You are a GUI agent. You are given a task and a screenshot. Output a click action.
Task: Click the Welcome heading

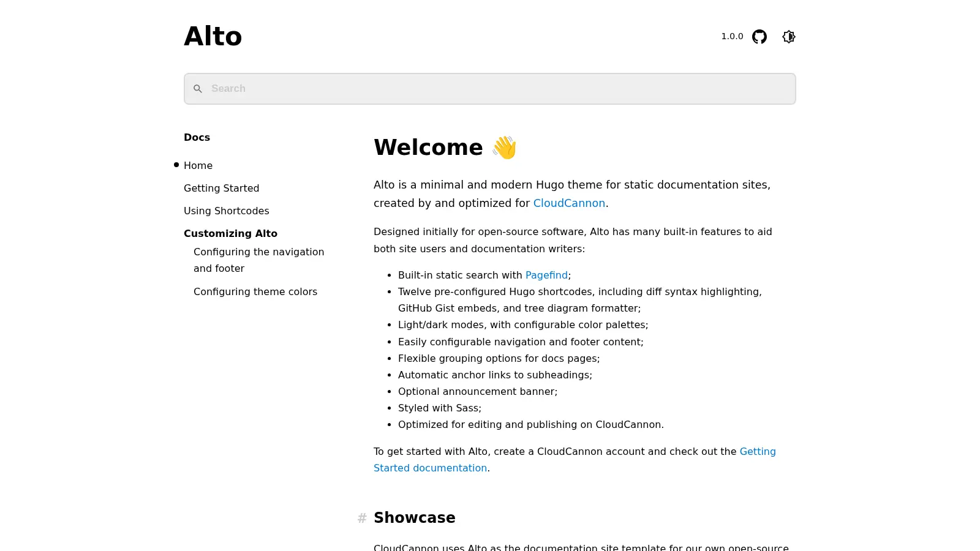tap(445, 148)
